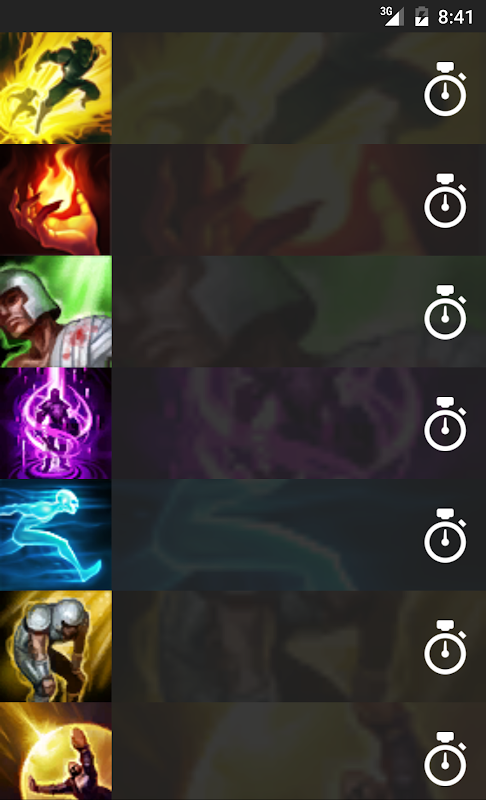Choose the green Heal spell icon

point(56,311)
